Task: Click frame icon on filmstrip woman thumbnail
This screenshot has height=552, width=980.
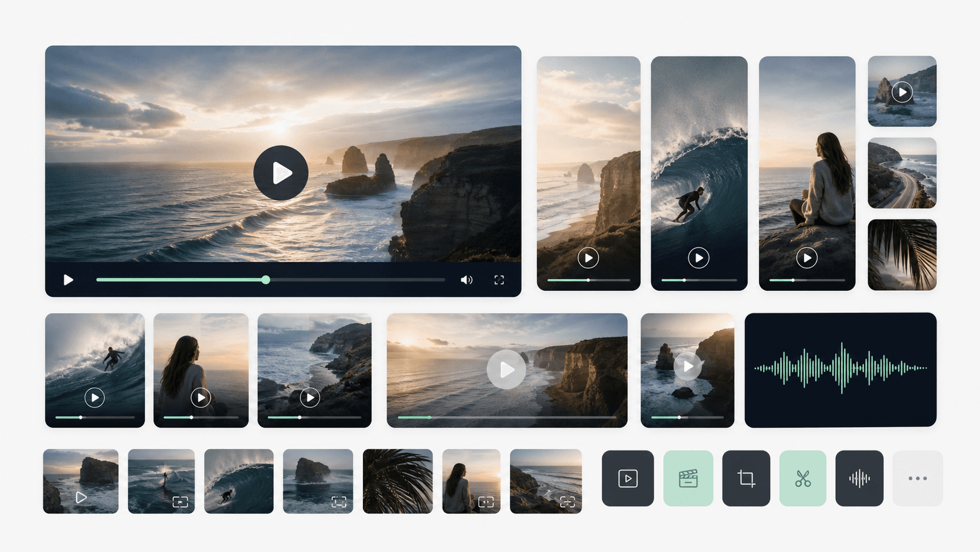Action: [486, 502]
